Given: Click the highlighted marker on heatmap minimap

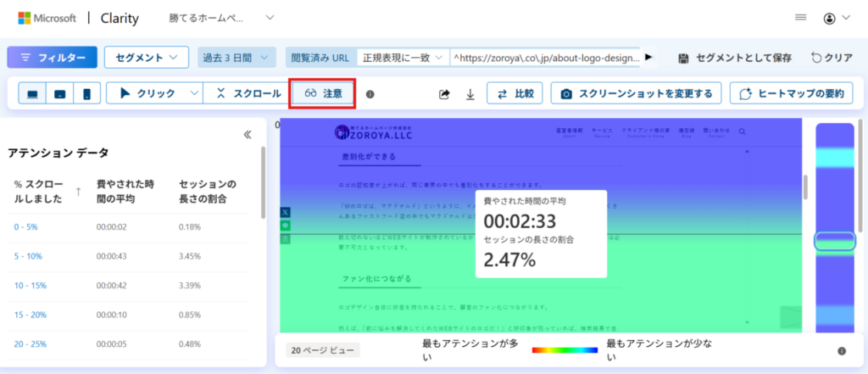Looking at the screenshot, I should pyautogui.click(x=835, y=242).
